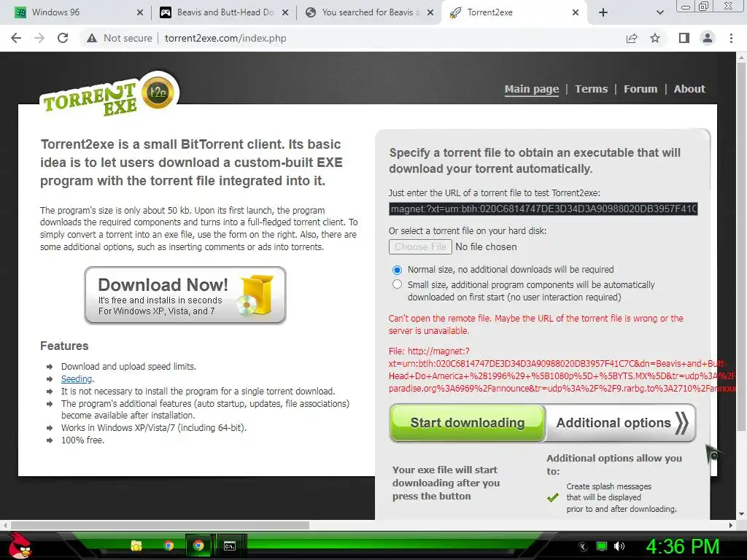Click the scroll down arrow of vertical scrollbar
The height and width of the screenshot is (560, 747).
pyautogui.click(x=741, y=514)
